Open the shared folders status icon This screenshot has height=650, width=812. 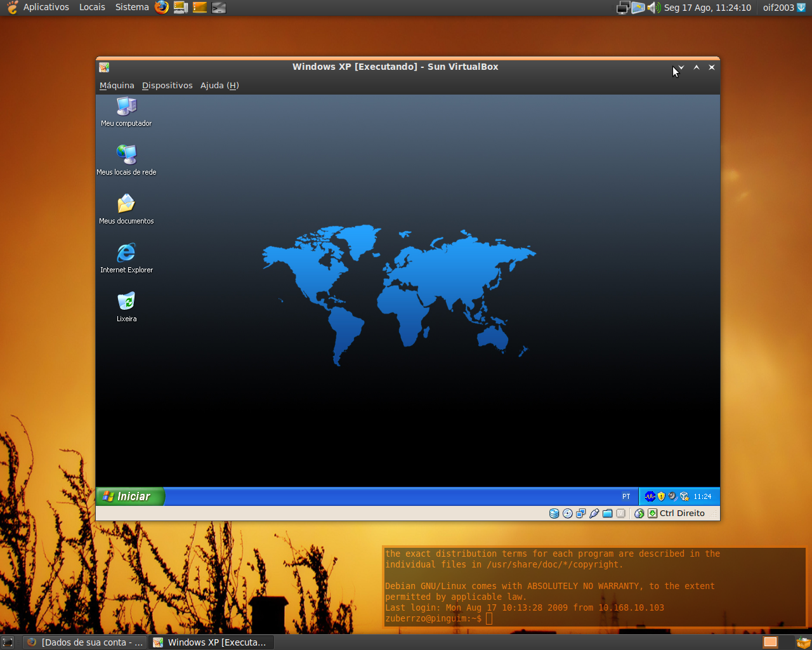[x=607, y=514]
